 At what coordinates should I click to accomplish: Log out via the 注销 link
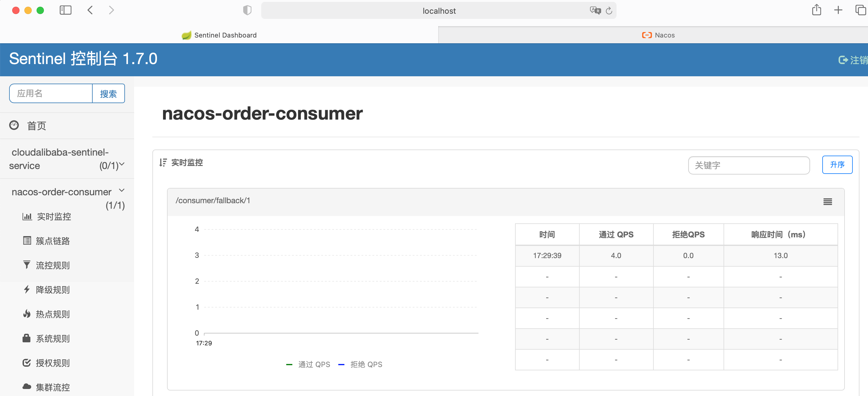(853, 60)
